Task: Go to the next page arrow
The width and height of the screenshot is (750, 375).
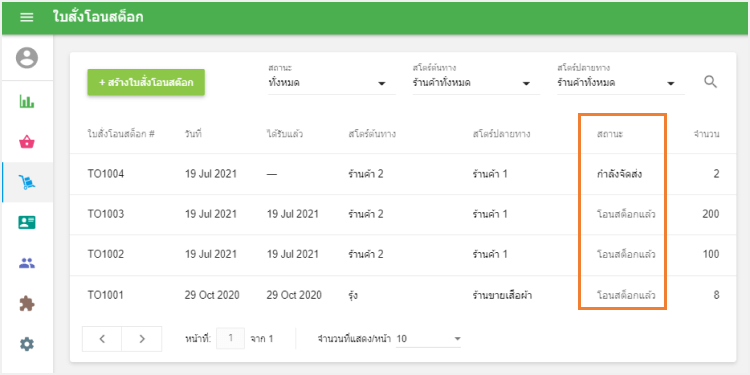Action: [x=142, y=339]
